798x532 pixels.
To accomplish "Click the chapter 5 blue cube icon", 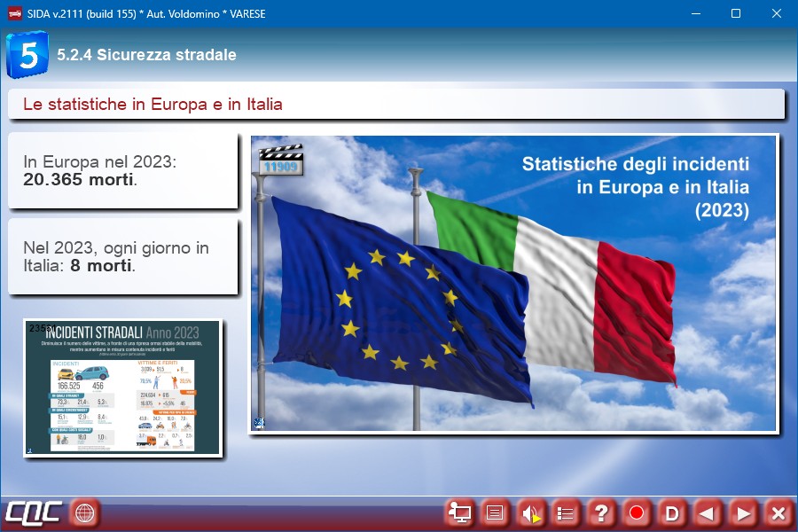I will click(x=28, y=55).
